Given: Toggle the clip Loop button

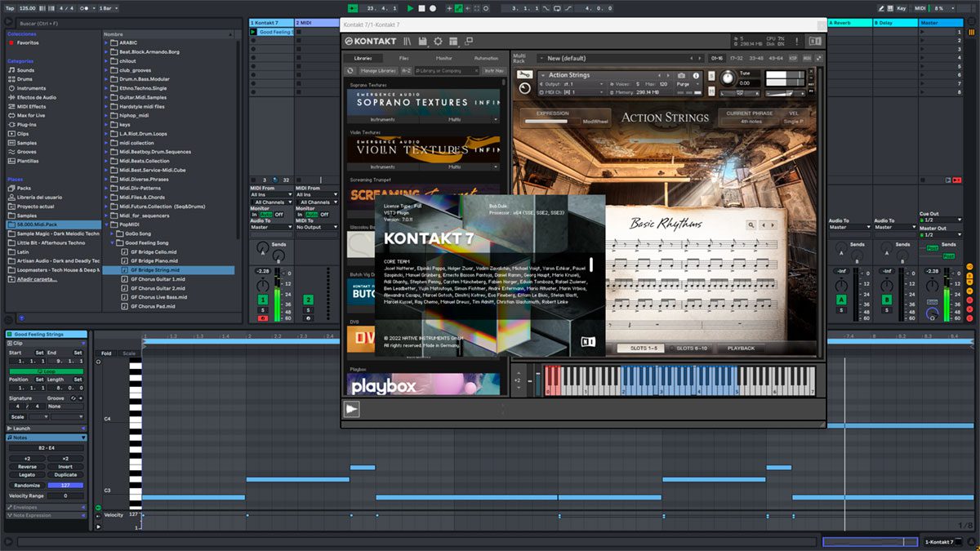Looking at the screenshot, I should [46, 371].
